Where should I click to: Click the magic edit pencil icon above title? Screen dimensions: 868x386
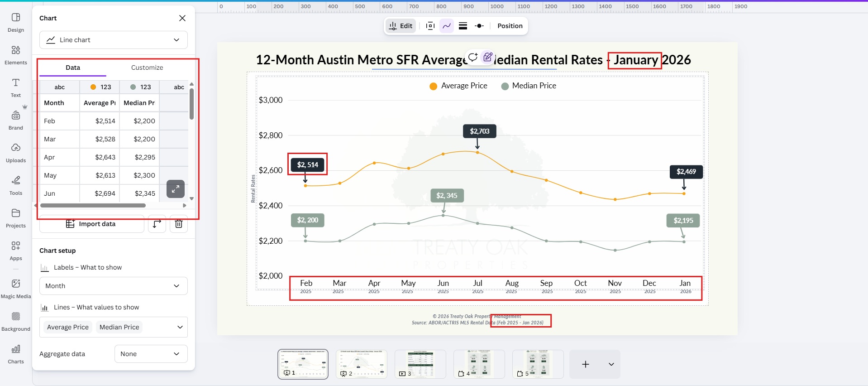pos(487,57)
